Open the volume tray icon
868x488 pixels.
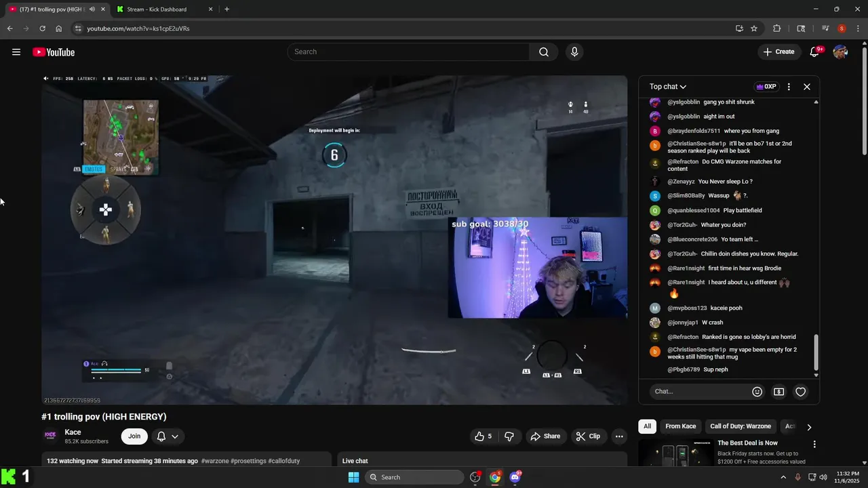[x=823, y=477]
